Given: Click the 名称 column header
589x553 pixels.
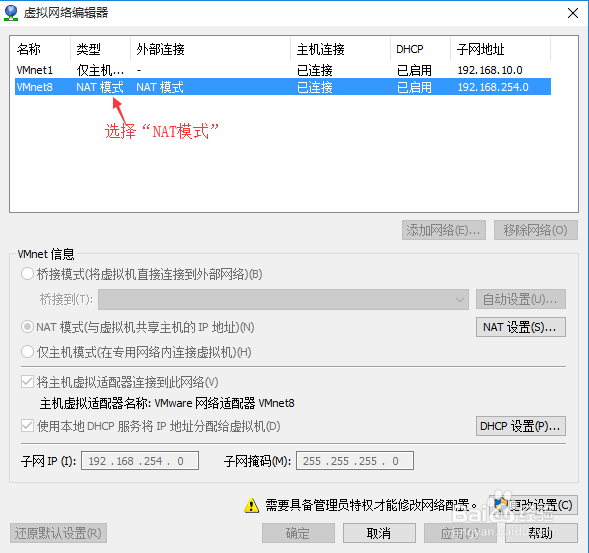Looking at the screenshot, I should tap(29, 49).
